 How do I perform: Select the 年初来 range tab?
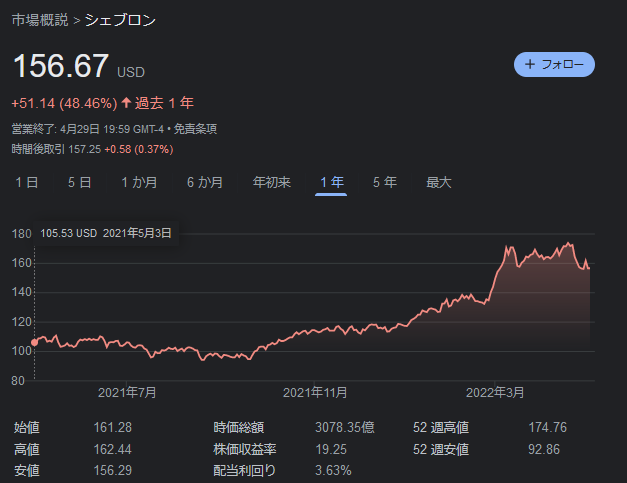(x=272, y=183)
